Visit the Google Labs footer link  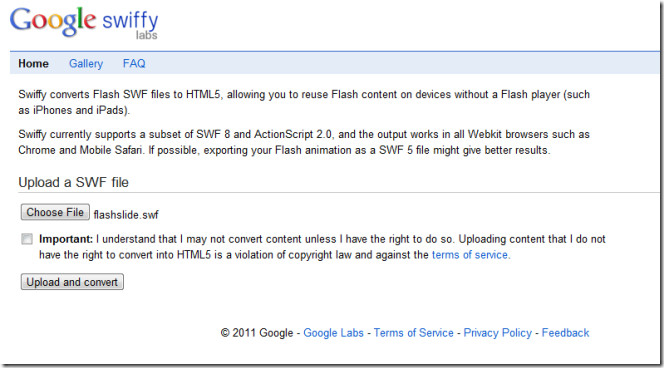pyautogui.click(x=333, y=333)
